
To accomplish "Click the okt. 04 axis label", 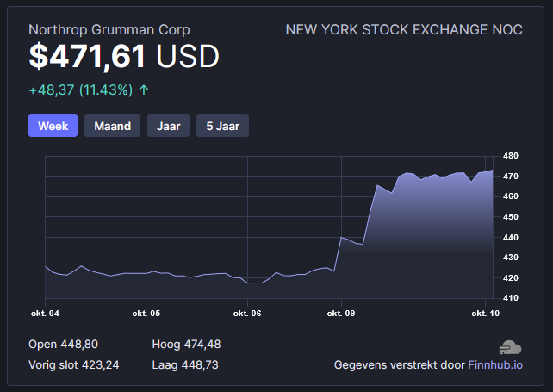I will (x=45, y=314).
